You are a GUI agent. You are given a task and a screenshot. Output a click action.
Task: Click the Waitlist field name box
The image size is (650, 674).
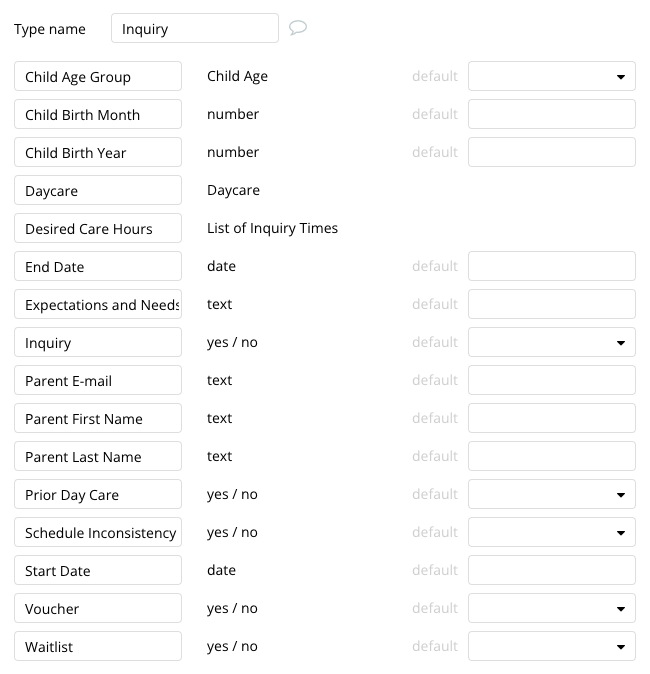tap(98, 646)
